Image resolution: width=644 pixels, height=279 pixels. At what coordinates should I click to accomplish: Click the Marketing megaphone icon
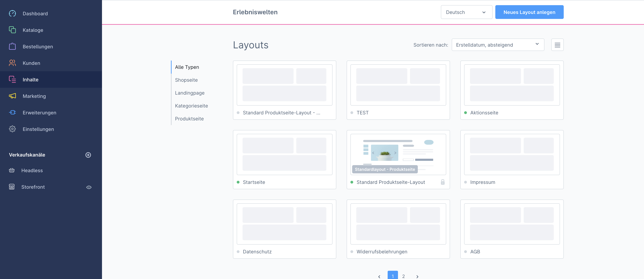12,96
